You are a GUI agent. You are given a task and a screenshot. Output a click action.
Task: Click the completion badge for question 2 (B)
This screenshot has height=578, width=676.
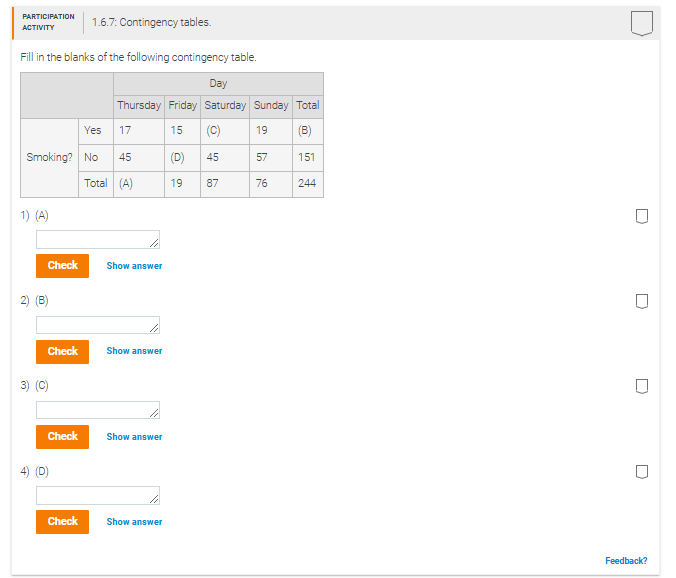[x=642, y=301]
